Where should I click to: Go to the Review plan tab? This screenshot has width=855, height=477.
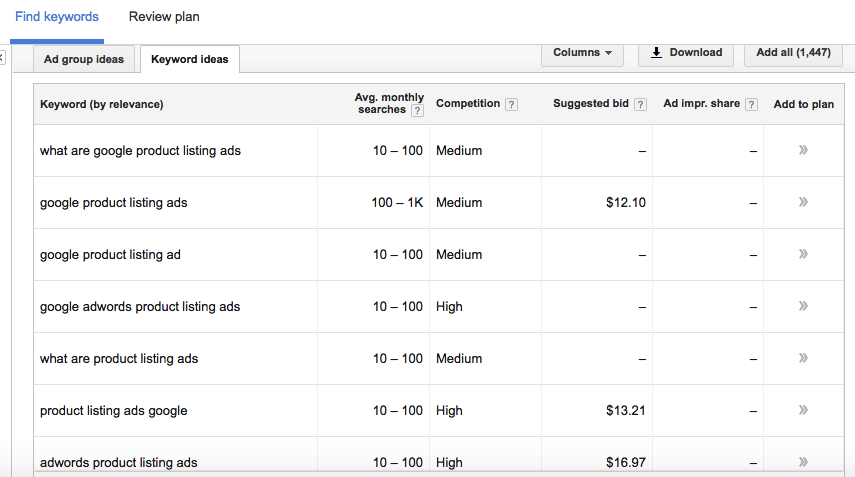click(x=164, y=17)
